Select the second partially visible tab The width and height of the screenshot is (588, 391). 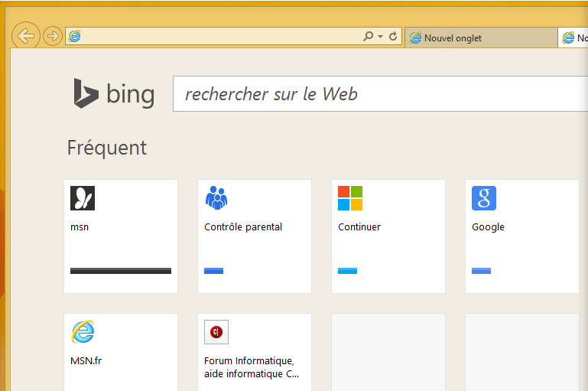573,38
